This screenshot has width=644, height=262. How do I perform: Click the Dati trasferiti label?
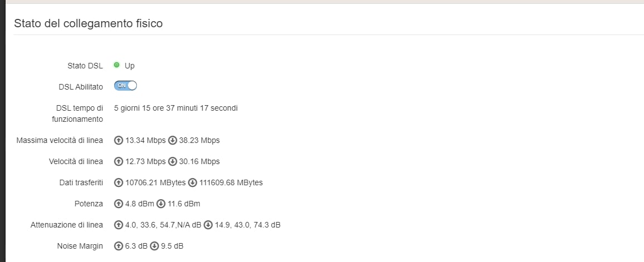point(81,183)
